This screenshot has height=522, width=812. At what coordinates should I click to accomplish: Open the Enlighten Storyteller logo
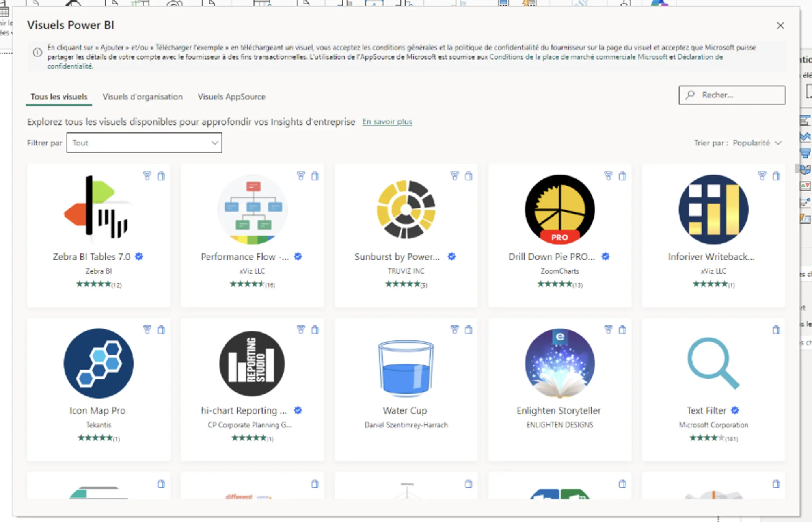tap(559, 363)
